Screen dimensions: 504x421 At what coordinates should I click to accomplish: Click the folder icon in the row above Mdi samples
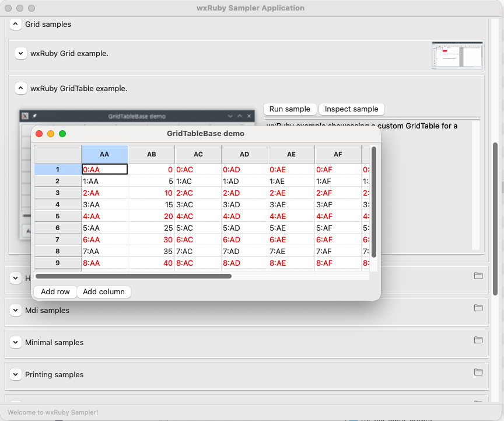[x=478, y=276]
